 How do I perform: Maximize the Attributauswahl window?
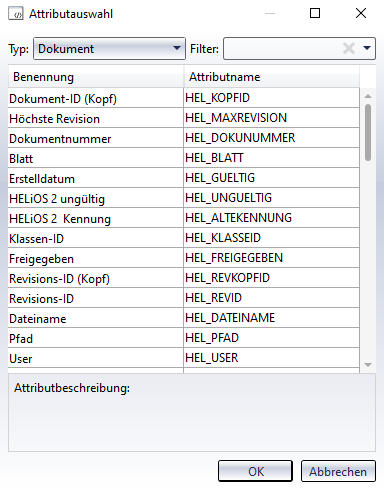tap(315, 13)
